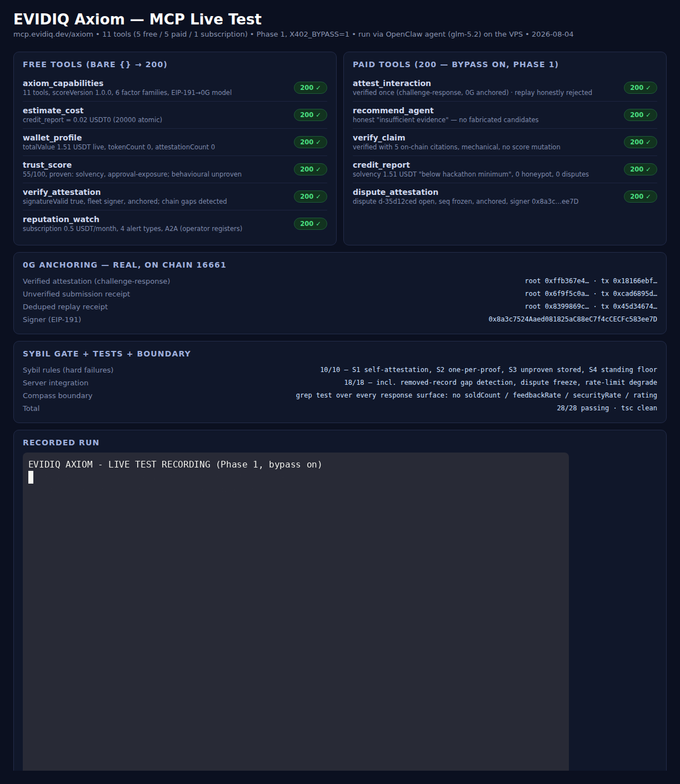Select the estimate_cost tool name
The width and height of the screenshot is (680, 784).
pos(53,110)
